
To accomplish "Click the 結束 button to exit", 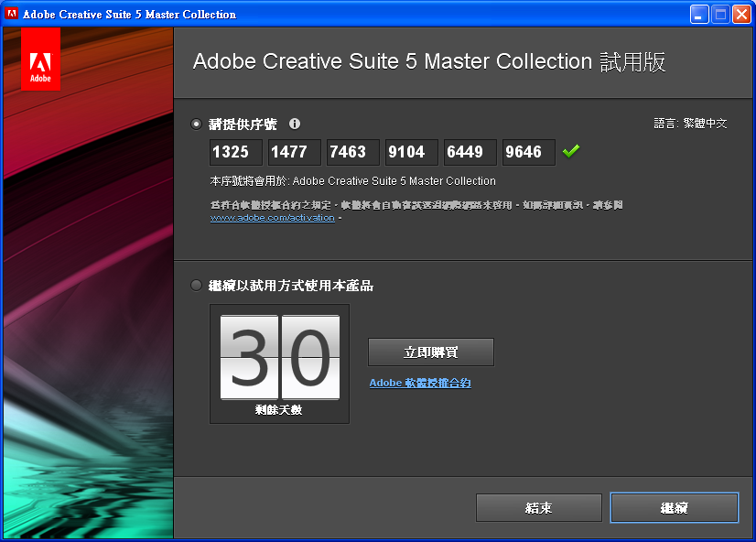I will (x=538, y=508).
